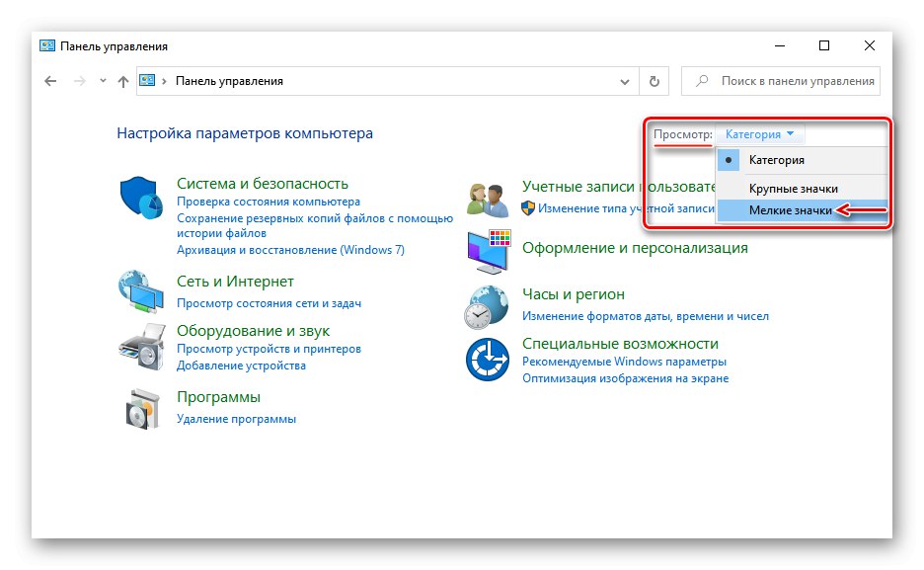Viewport: 924px width, 570px height.
Task: Open Оформление и персонализация category
Action: point(635,248)
